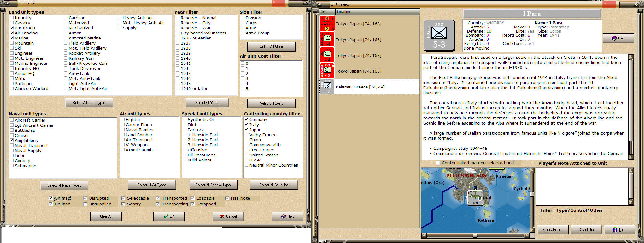Enable the Atomic Bomb air unit type
This screenshot has height=243, width=644.
[123, 150]
